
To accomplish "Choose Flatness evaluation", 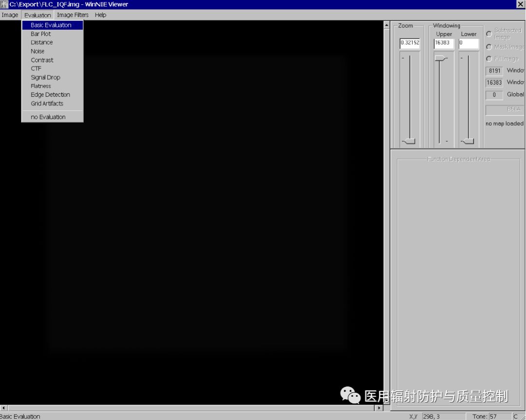I will click(x=52, y=86).
